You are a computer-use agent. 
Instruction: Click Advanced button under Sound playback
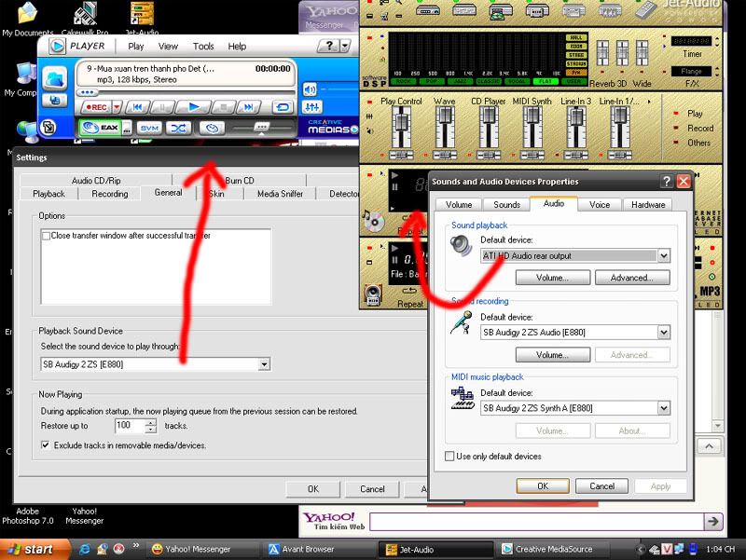click(x=632, y=278)
